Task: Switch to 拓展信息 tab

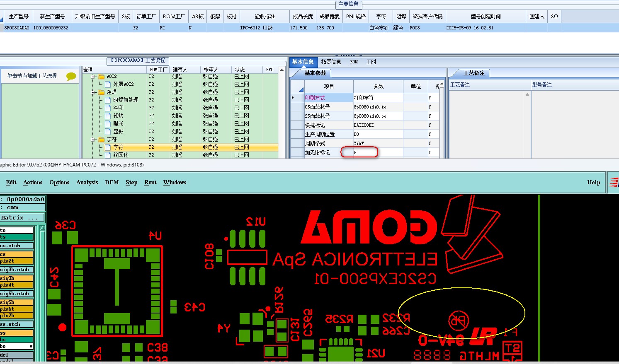Action: pos(331,62)
